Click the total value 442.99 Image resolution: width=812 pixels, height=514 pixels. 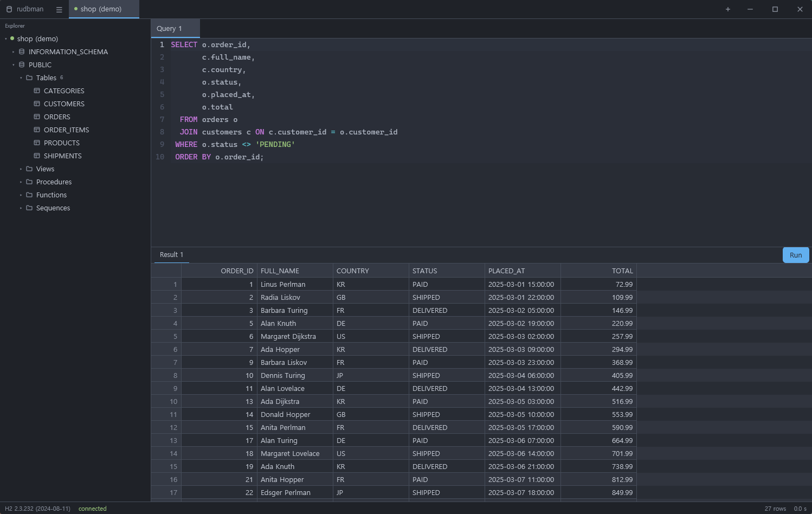tap(598, 388)
